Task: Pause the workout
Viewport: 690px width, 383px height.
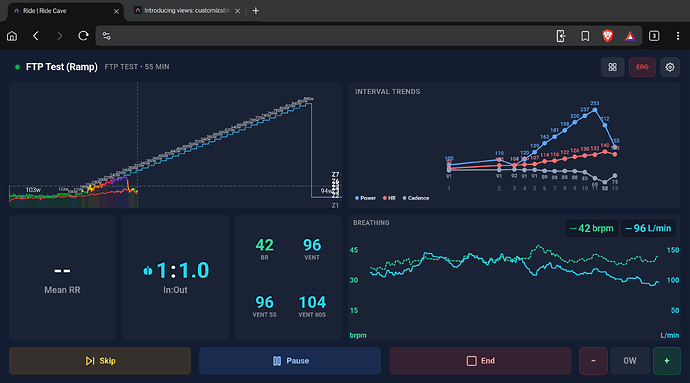Action: point(290,361)
